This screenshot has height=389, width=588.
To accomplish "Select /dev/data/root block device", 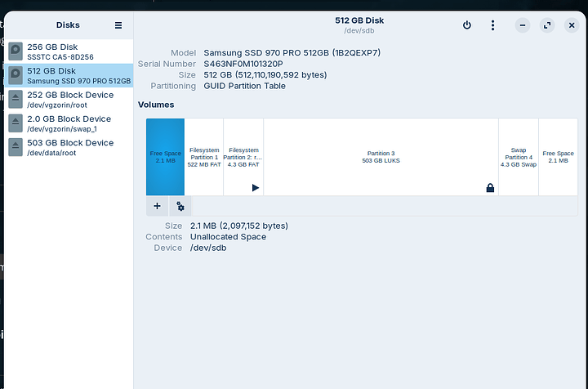I will click(x=69, y=147).
